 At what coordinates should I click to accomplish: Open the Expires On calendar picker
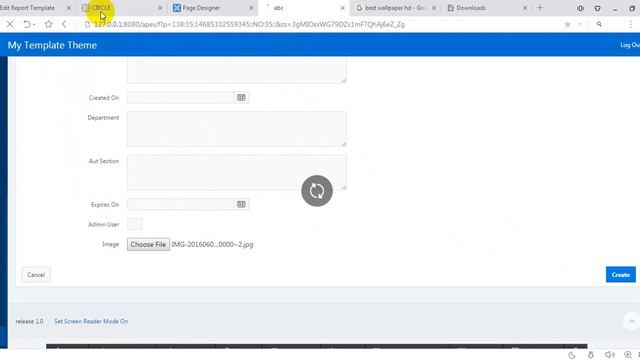(241, 204)
